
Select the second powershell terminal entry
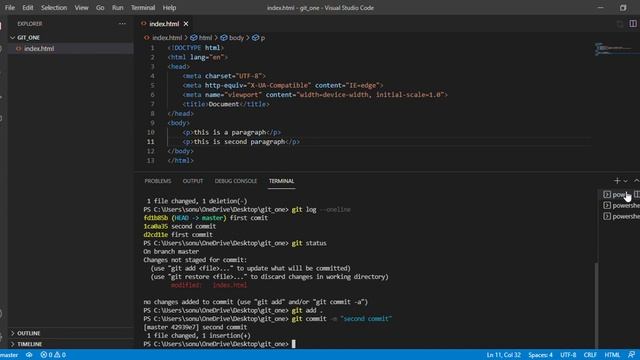point(621,205)
